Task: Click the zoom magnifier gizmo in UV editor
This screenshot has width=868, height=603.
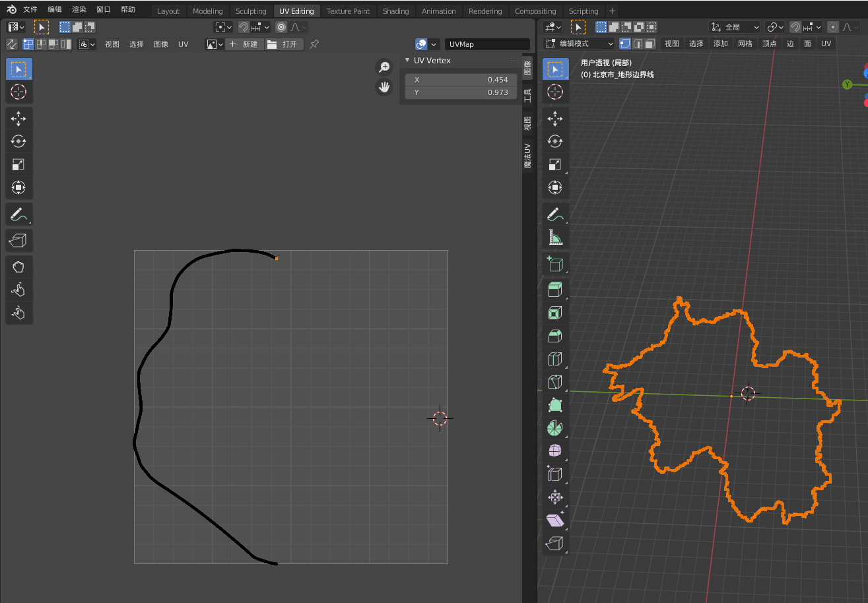Action: tap(384, 67)
